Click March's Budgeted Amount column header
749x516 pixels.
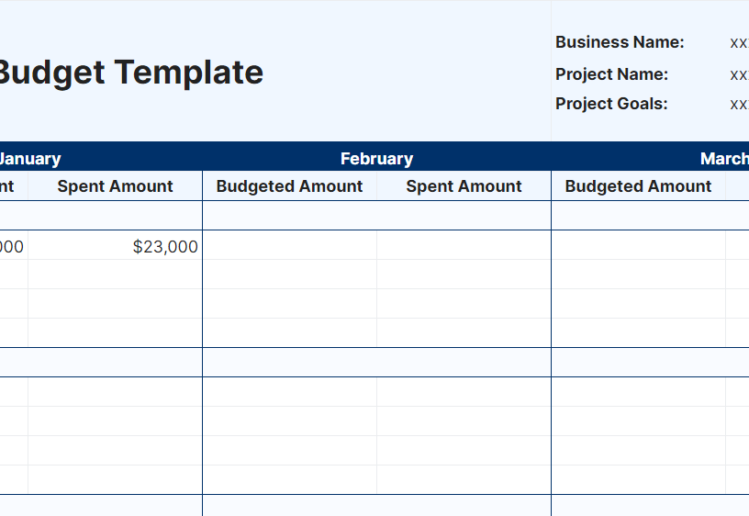click(x=638, y=186)
